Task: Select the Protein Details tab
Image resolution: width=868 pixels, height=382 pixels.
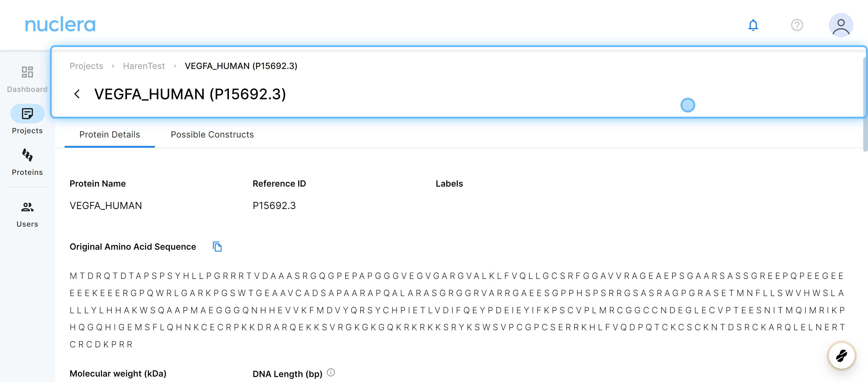Action: (109, 135)
